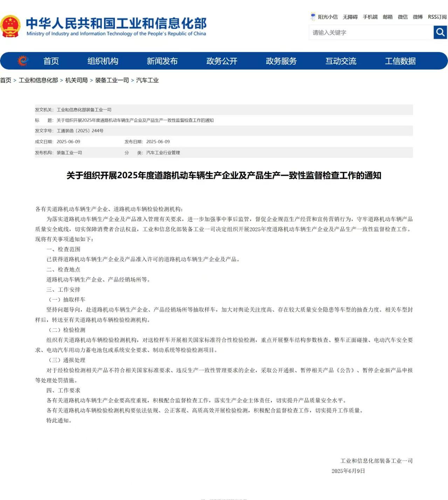Click 发布机构 value 装备工业一司
Screen dimensions: 448x500
click(x=69, y=153)
